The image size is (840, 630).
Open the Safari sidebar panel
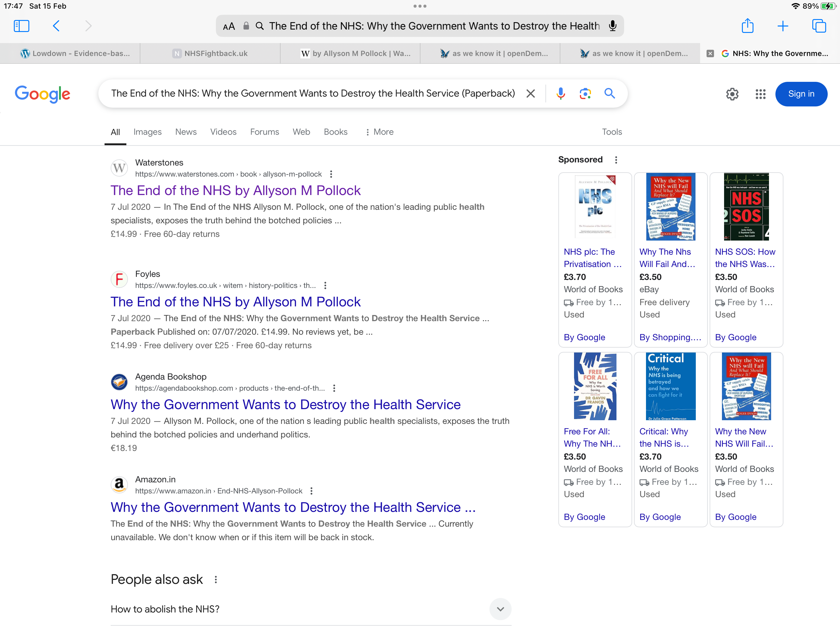click(21, 26)
